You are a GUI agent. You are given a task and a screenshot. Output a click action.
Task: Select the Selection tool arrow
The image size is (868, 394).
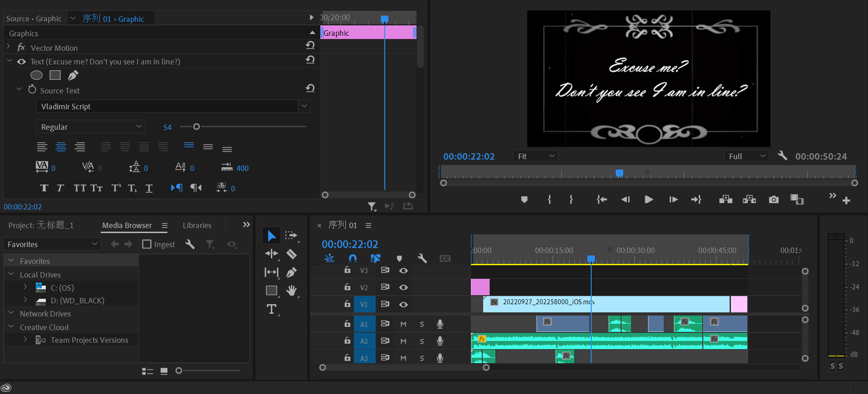[x=271, y=236]
